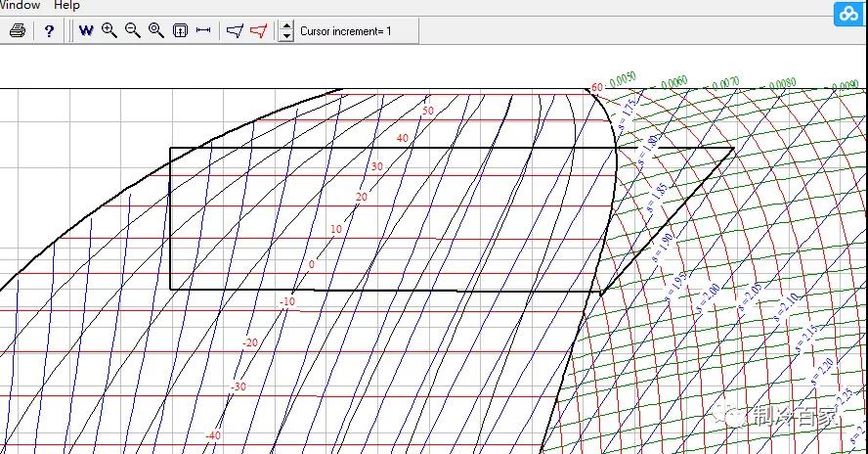Click the -10 isotherm temperature label

pos(286,302)
